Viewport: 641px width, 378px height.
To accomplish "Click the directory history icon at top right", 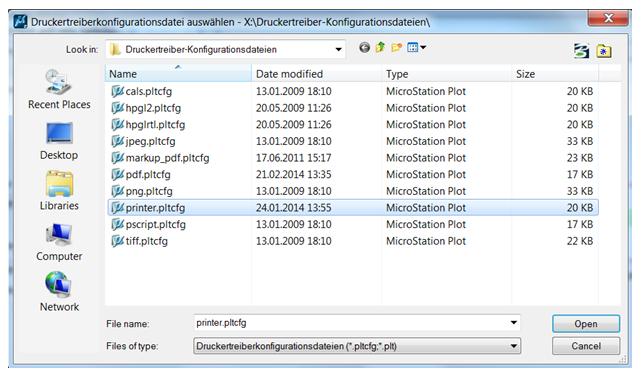I will pyautogui.click(x=604, y=51).
